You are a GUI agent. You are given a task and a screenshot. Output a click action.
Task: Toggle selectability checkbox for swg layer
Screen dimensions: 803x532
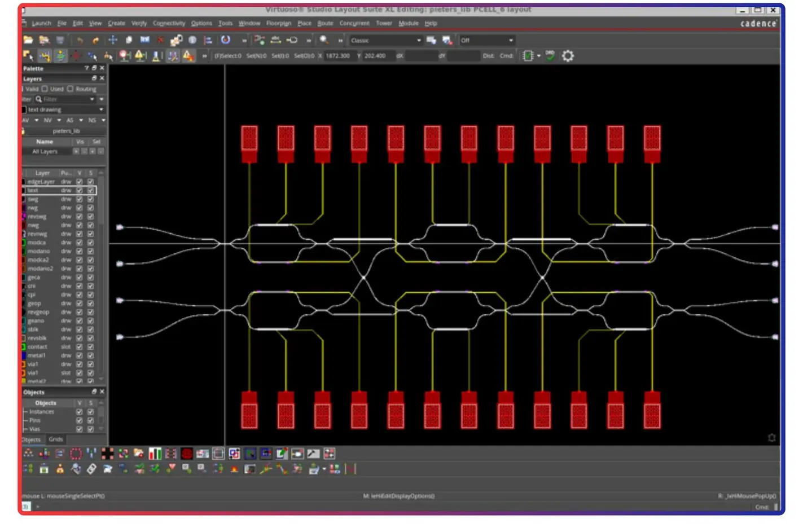pos(90,199)
